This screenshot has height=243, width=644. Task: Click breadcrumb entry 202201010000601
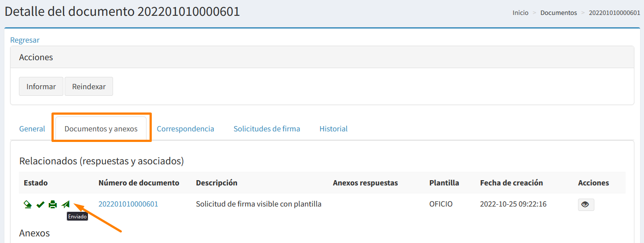[x=615, y=13]
